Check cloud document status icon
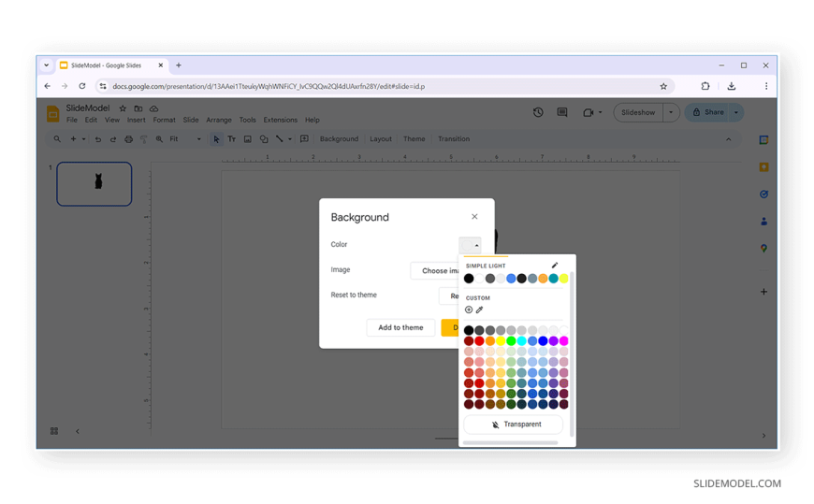 [x=154, y=108]
